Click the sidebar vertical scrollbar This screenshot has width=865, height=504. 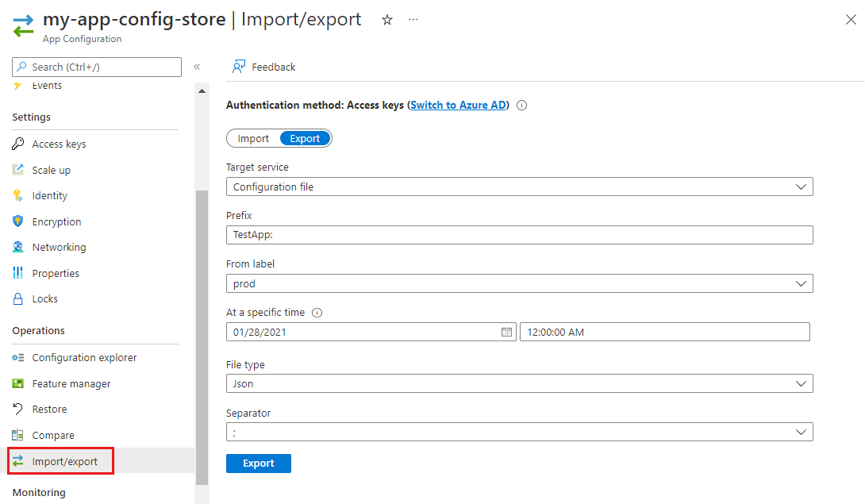pos(202,333)
